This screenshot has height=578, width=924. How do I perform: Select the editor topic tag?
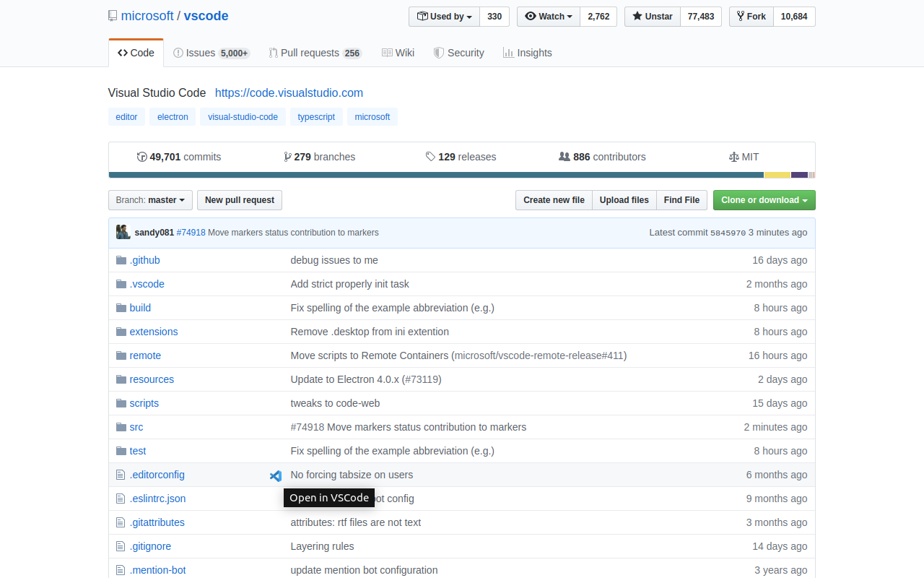tap(126, 117)
